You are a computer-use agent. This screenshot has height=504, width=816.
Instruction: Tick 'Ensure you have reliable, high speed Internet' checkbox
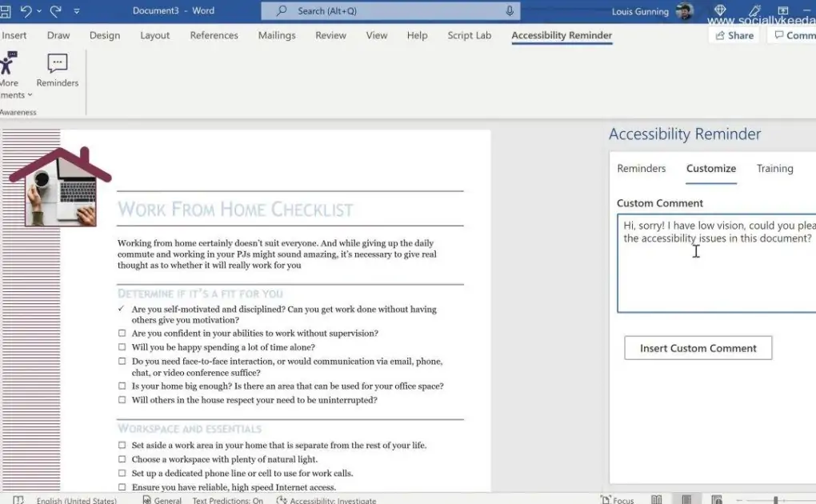tap(122, 488)
